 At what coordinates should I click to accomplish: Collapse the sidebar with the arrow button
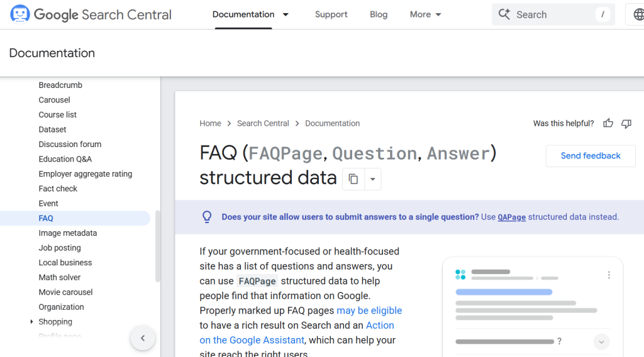pyautogui.click(x=143, y=338)
